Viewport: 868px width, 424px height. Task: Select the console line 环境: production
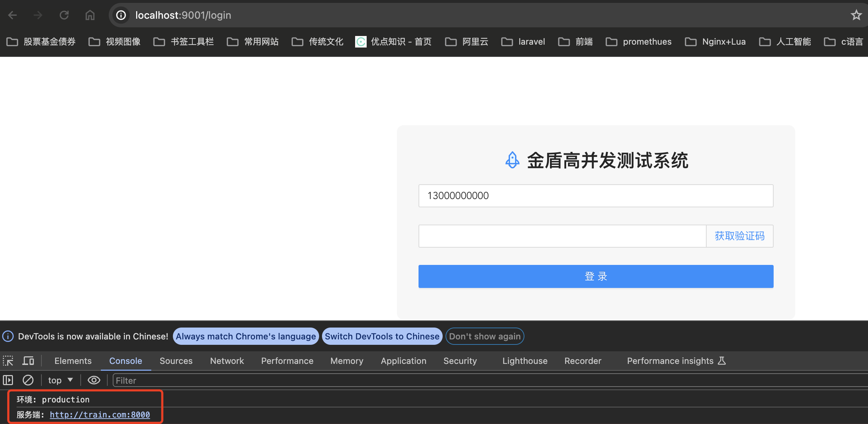click(53, 400)
